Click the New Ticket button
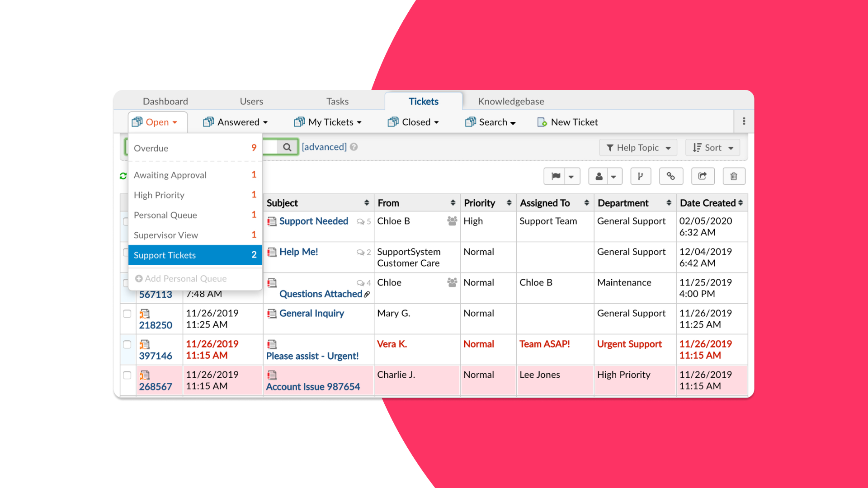Image resolution: width=868 pixels, height=488 pixels. point(567,122)
